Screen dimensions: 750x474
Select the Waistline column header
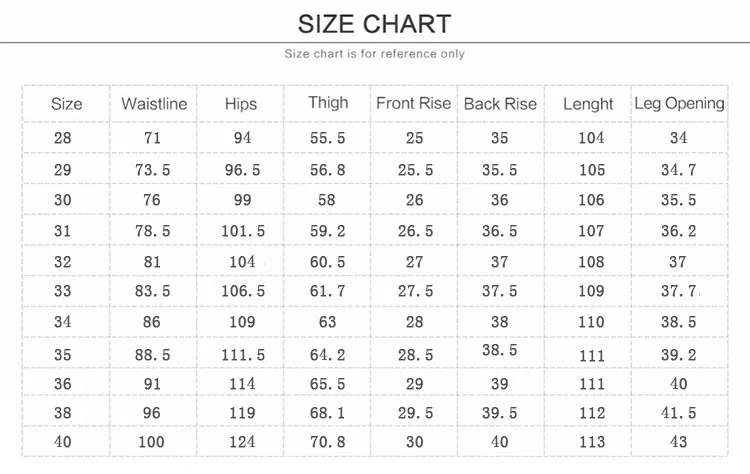[154, 104]
